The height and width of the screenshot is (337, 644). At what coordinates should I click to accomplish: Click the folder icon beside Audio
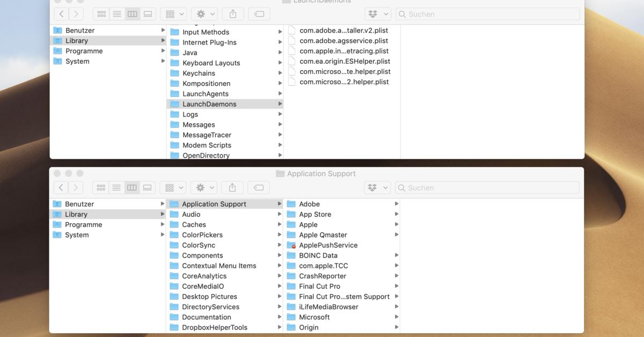point(174,215)
